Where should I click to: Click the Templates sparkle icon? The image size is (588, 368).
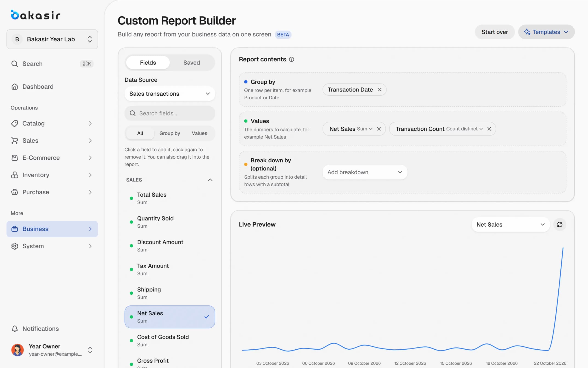click(527, 32)
